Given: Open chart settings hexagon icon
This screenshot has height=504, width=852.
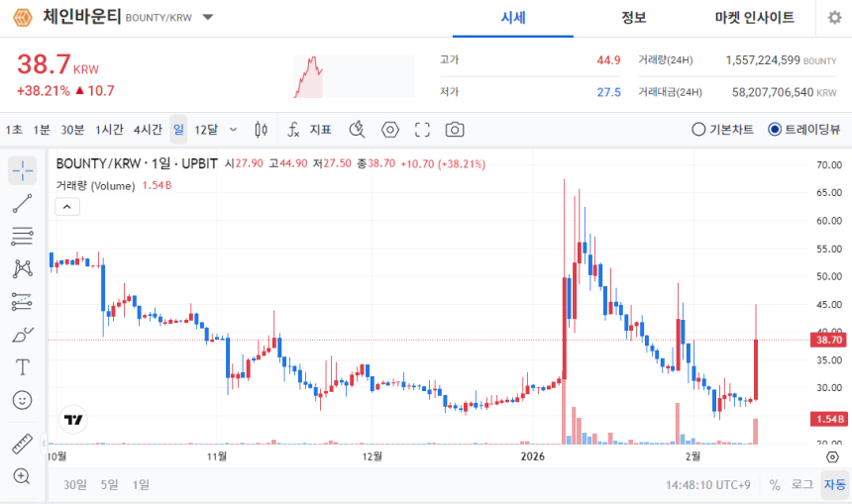Looking at the screenshot, I should click(390, 130).
